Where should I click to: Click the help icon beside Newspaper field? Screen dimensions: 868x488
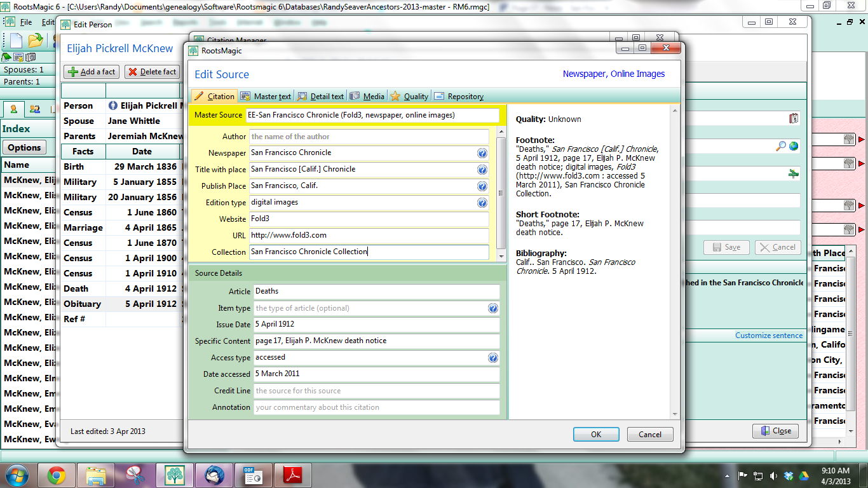coord(482,153)
